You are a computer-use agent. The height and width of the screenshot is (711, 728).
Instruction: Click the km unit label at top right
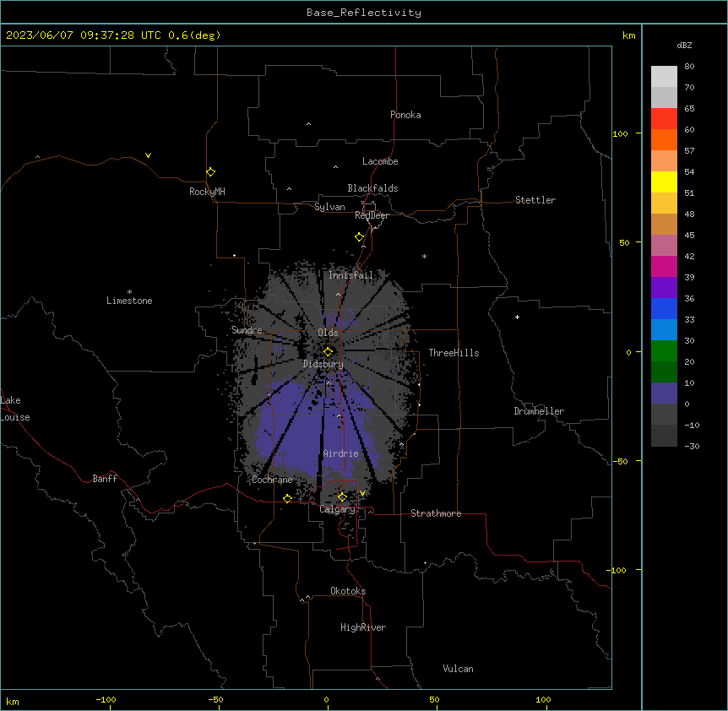tap(629, 35)
